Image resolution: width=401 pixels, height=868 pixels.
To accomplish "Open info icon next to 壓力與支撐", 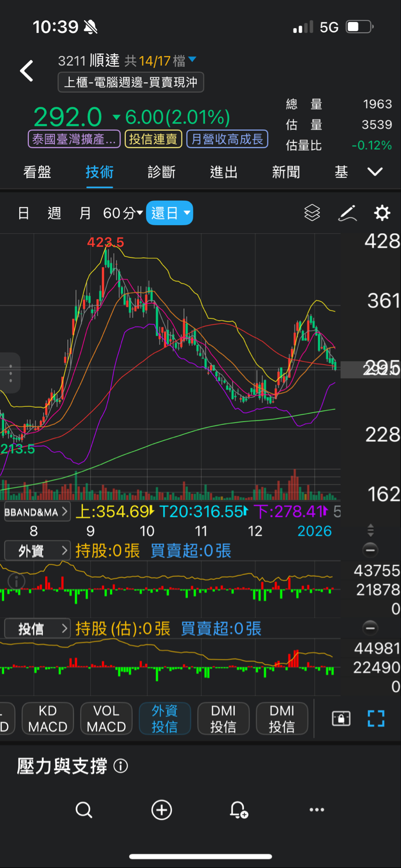I will tap(121, 766).
